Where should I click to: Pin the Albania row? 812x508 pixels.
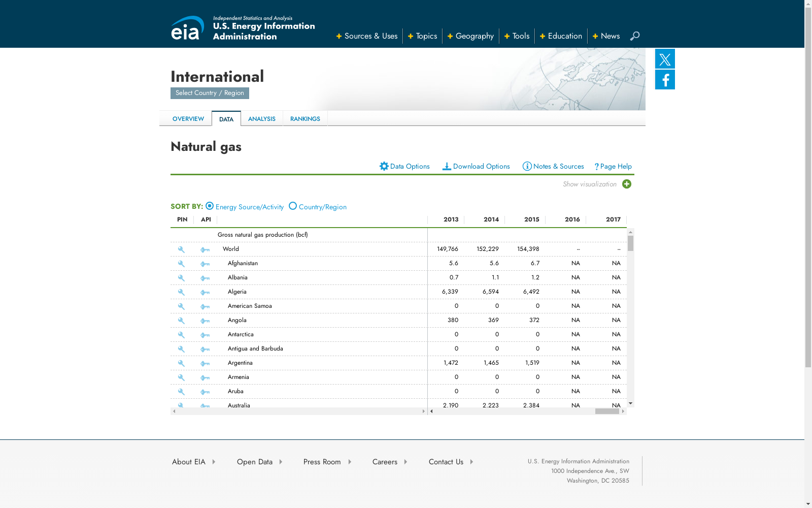coord(181,278)
